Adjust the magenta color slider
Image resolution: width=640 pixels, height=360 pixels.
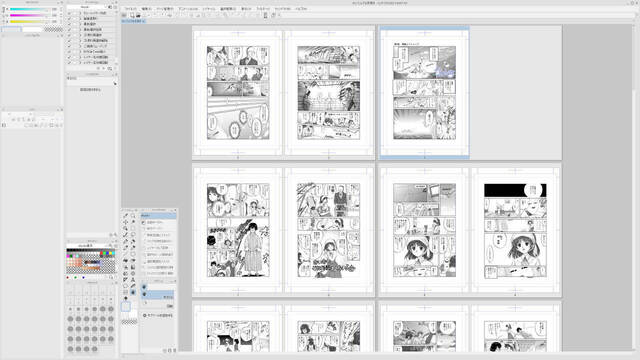tap(29, 15)
